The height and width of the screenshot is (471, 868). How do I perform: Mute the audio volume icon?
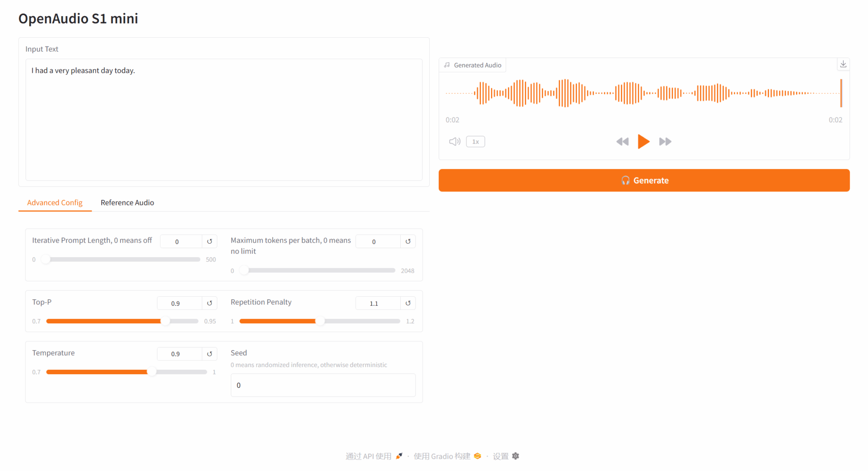454,142
